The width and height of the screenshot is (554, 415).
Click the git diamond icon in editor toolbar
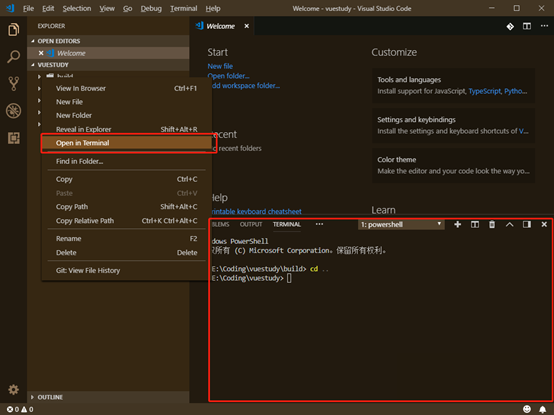[510, 26]
